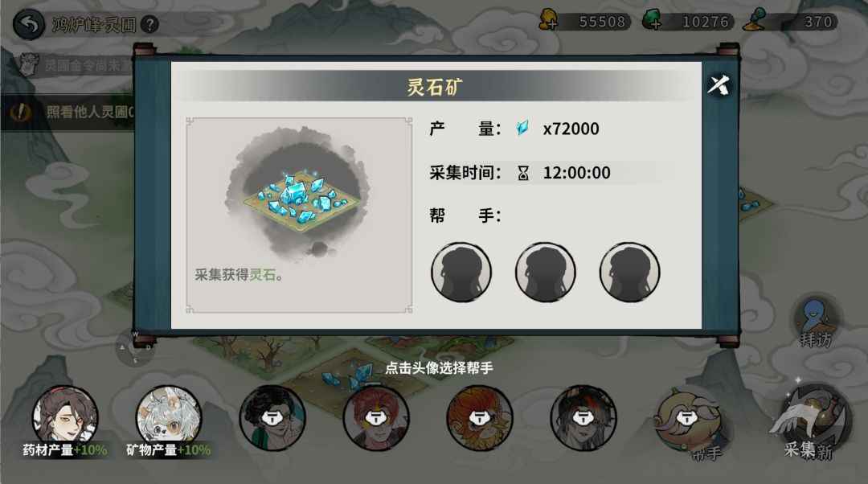Click the back arrow next to 鸿炉峰·灵圃

point(28,24)
